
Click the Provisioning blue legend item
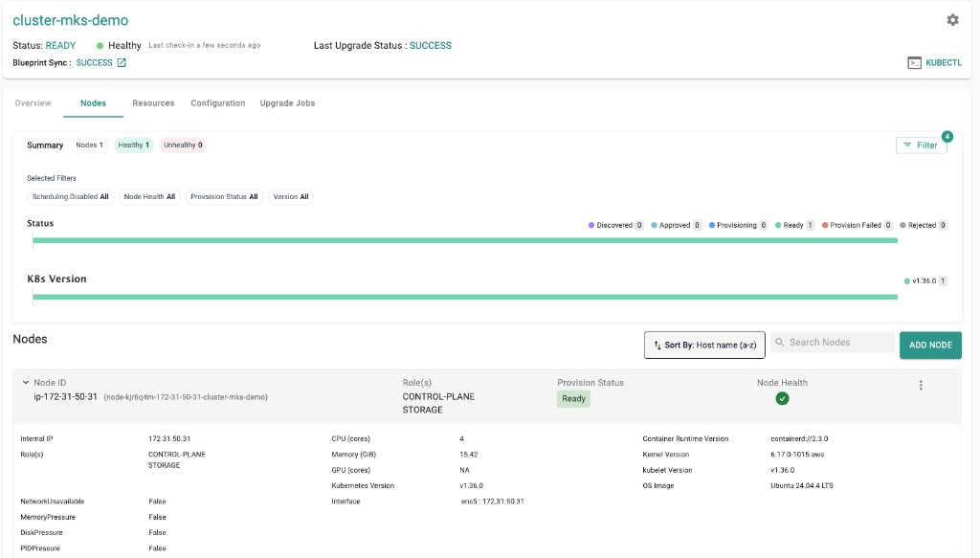pos(738,225)
